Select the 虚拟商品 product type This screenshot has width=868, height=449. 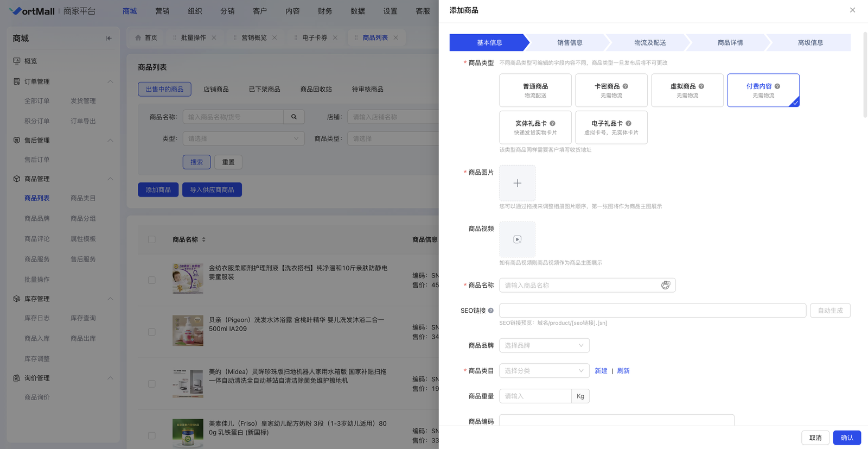[x=687, y=90]
